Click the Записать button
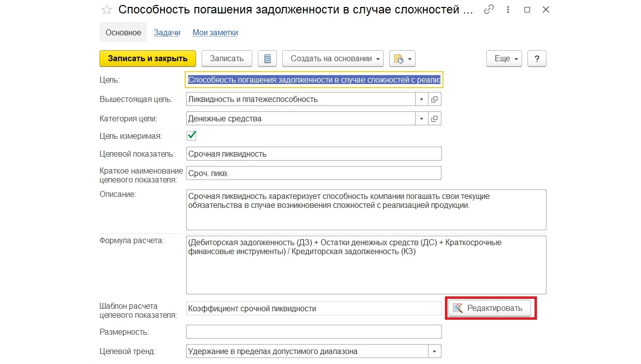The image size is (641, 364). [x=227, y=59]
